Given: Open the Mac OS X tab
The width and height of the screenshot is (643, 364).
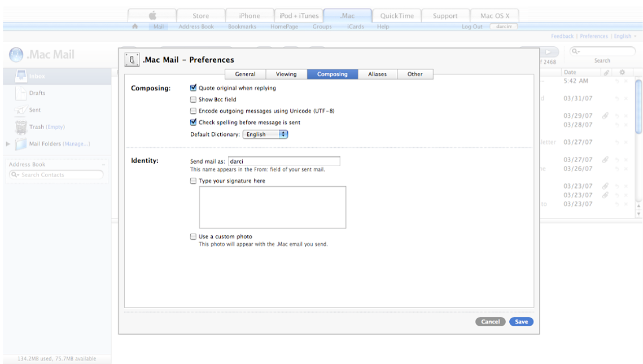Looking at the screenshot, I should (x=495, y=16).
